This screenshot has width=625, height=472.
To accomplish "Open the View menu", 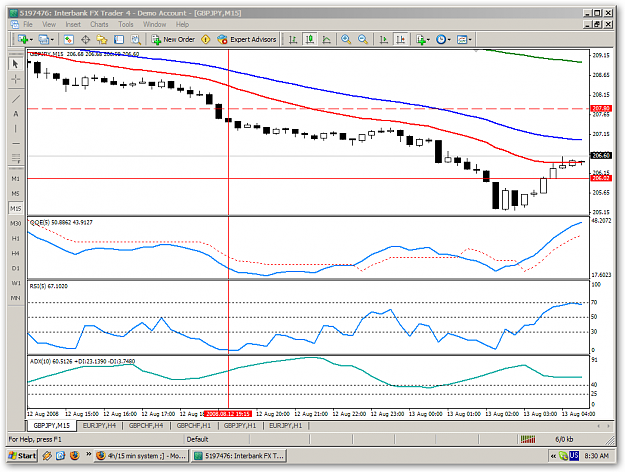I will (x=49, y=24).
